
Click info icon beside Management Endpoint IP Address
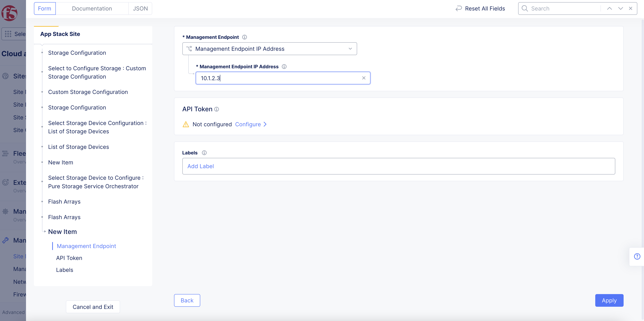(284, 66)
